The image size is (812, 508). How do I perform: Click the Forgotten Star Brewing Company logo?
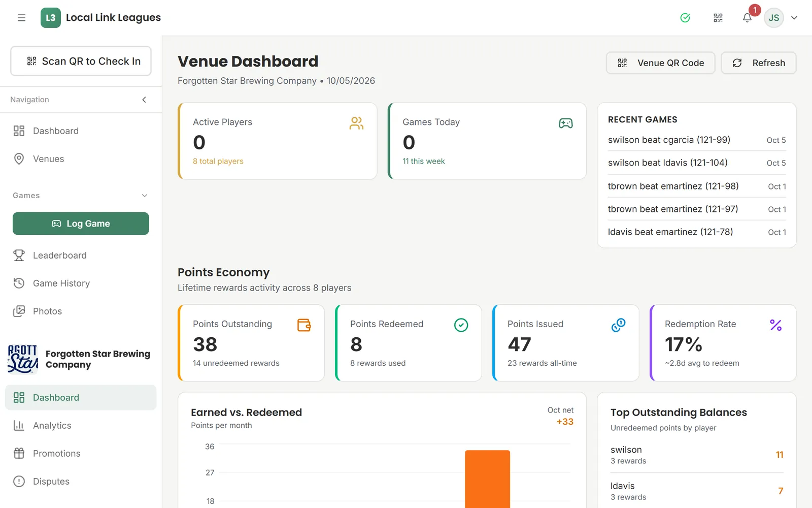(23, 359)
